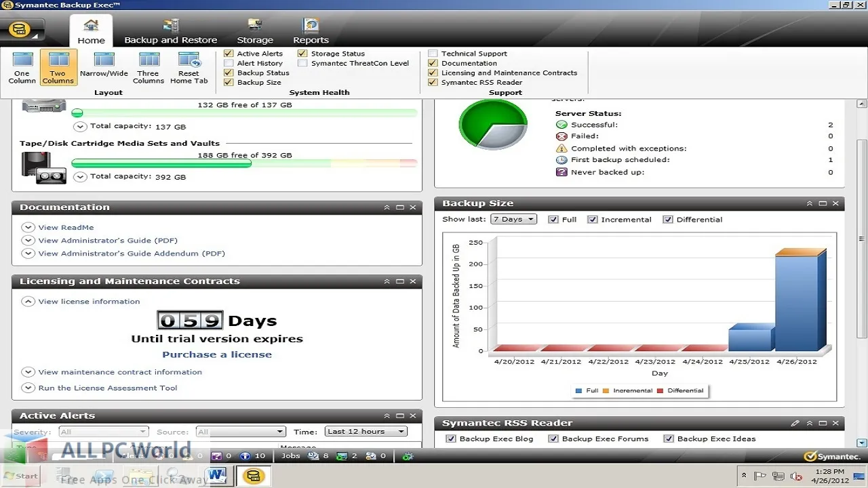Open Reports tab
Screen dimensions: 868x488
tap(311, 32)
